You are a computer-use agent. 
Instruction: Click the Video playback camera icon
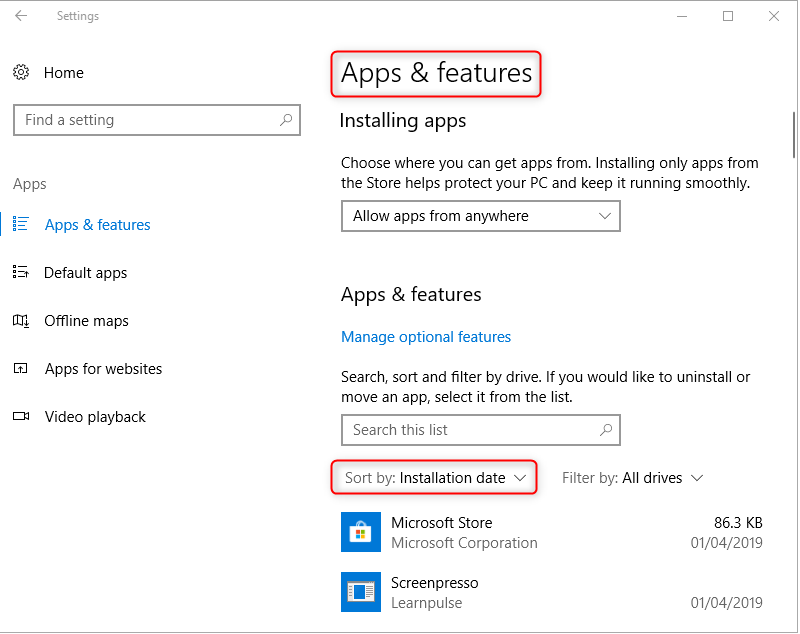click(x=21, y=417)
